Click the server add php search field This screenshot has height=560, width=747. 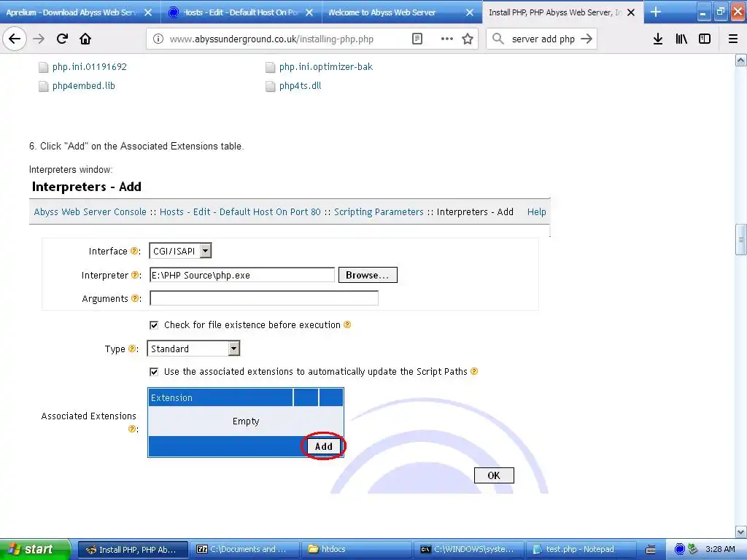[x=543, y=39]
